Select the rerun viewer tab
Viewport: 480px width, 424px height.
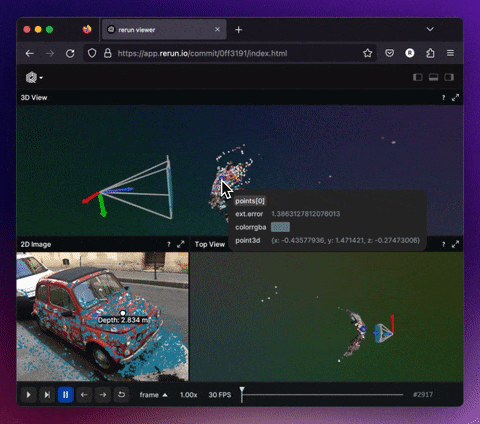click(x=164, y=30)
